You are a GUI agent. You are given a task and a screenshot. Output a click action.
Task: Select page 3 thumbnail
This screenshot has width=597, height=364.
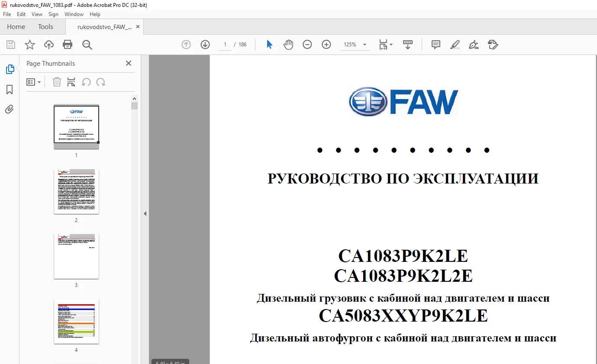coord(76,256)
